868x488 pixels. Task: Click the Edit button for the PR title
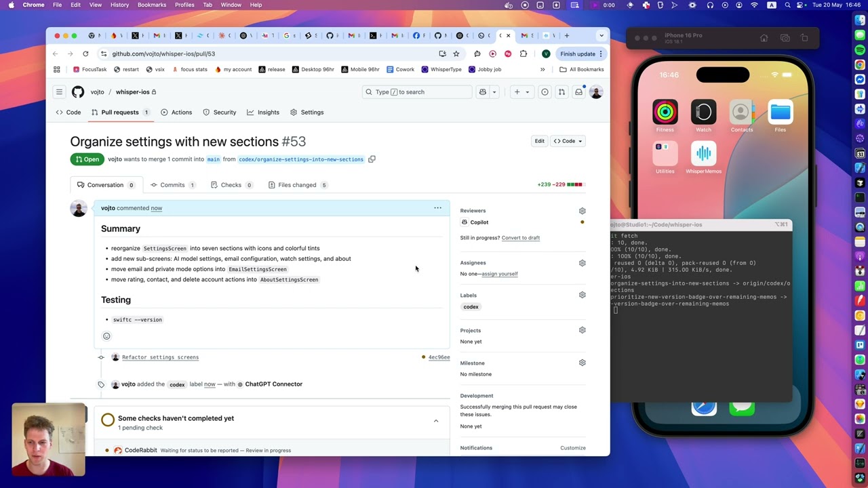click(x=539, y=141)
